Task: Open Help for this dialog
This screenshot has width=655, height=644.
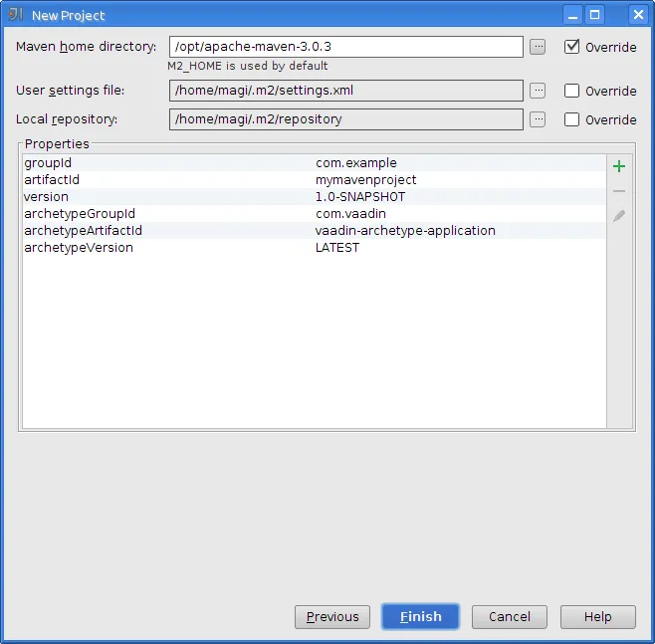Action: [x=597, y=617]
